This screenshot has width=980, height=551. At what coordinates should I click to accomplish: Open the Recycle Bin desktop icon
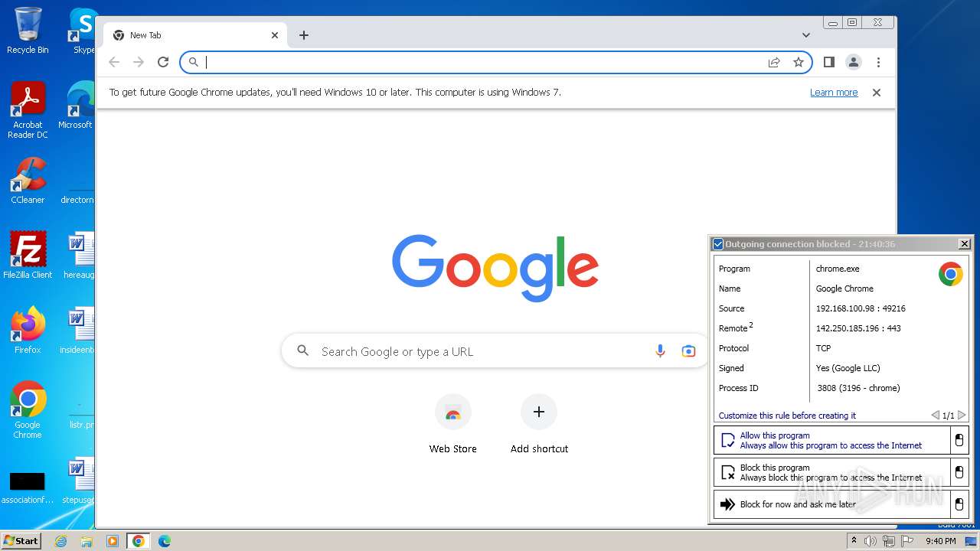click(28, 31)
